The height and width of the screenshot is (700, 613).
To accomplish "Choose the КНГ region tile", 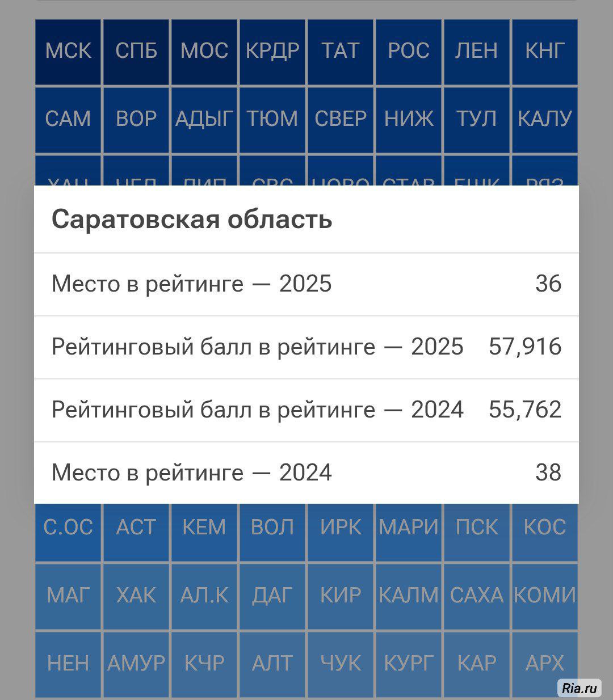I will (x=544, y=52).
